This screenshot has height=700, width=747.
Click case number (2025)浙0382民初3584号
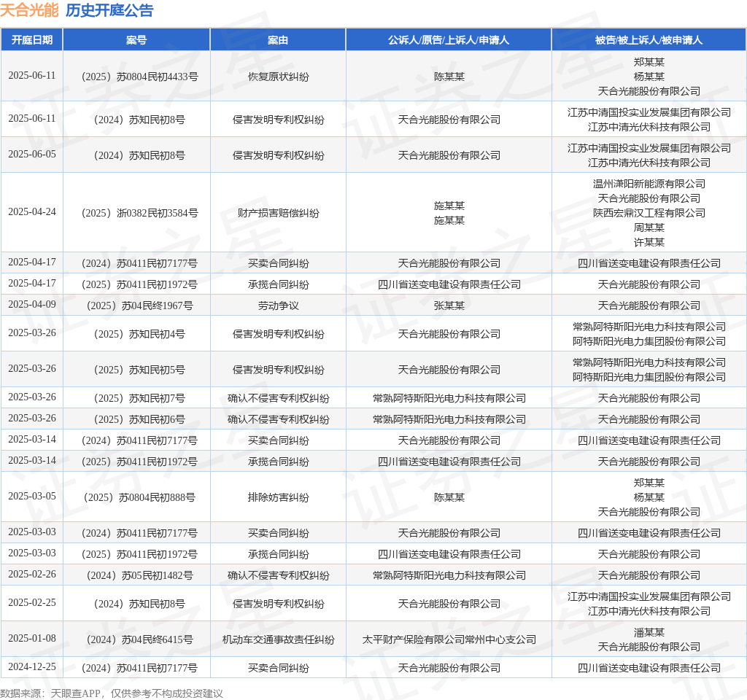pyautogui.click(x=139, y=213)
